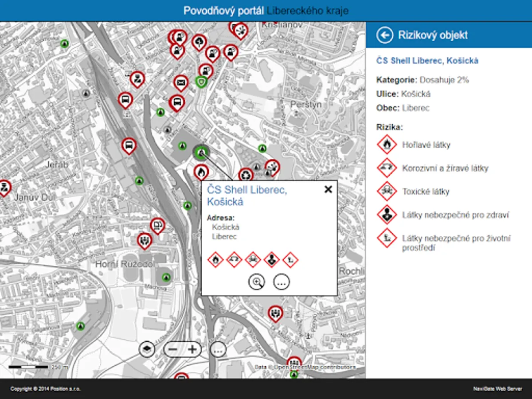Open the OpenStreetMap contributors link
This screenshot has width=532, height=399.
coord(314,367)
